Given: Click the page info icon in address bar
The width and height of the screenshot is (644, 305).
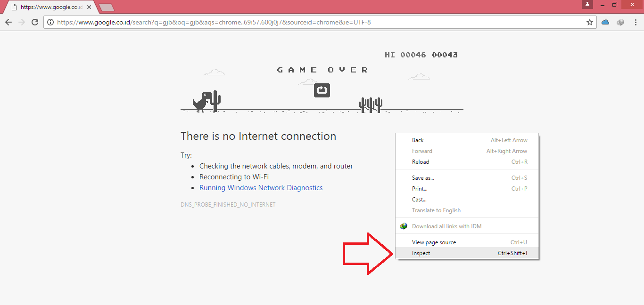Looking at the screenshot, I should (x=50, y=22).
